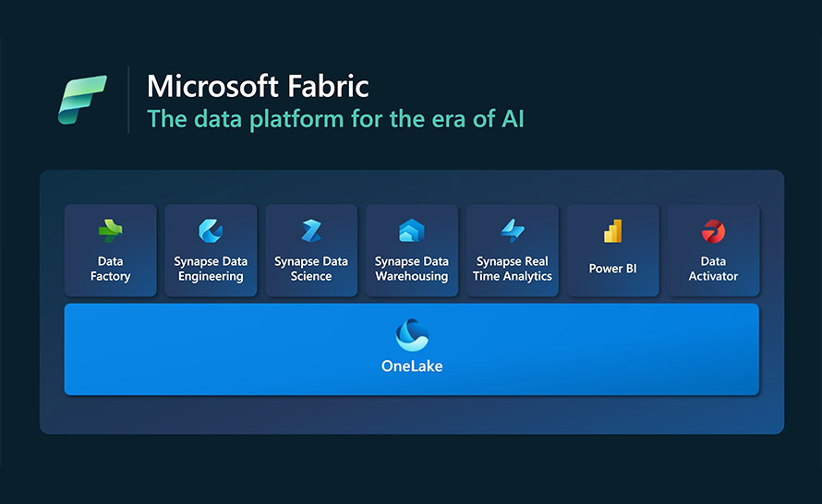822x504 pixels.
Task: Click the data platform for AI tagline
Action: (335, 119)
